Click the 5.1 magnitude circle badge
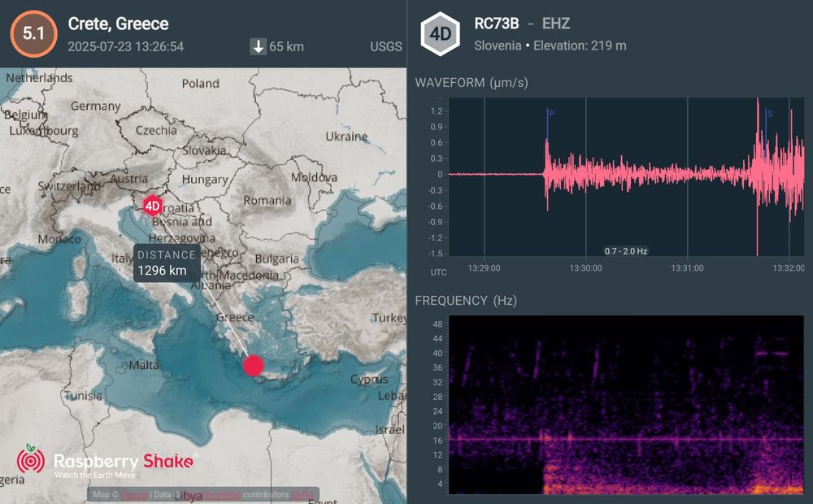Viewport: 813px width, 504px height. coord(33,33)
